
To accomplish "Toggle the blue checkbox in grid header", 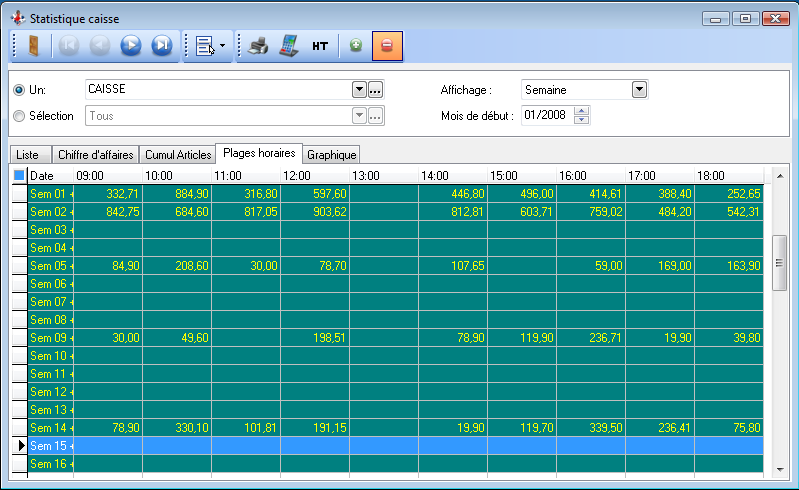I will [x=18, y=176].
